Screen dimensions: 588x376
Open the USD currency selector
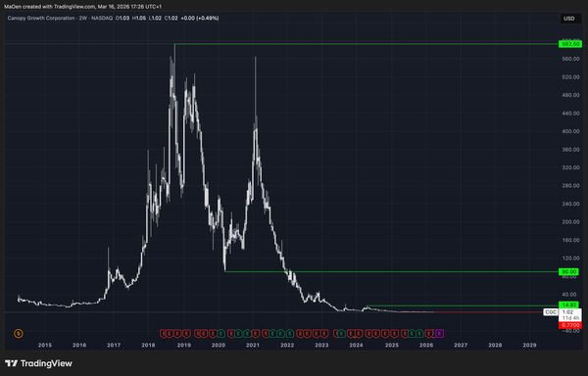pyautogui.click(x=570, y=19)
